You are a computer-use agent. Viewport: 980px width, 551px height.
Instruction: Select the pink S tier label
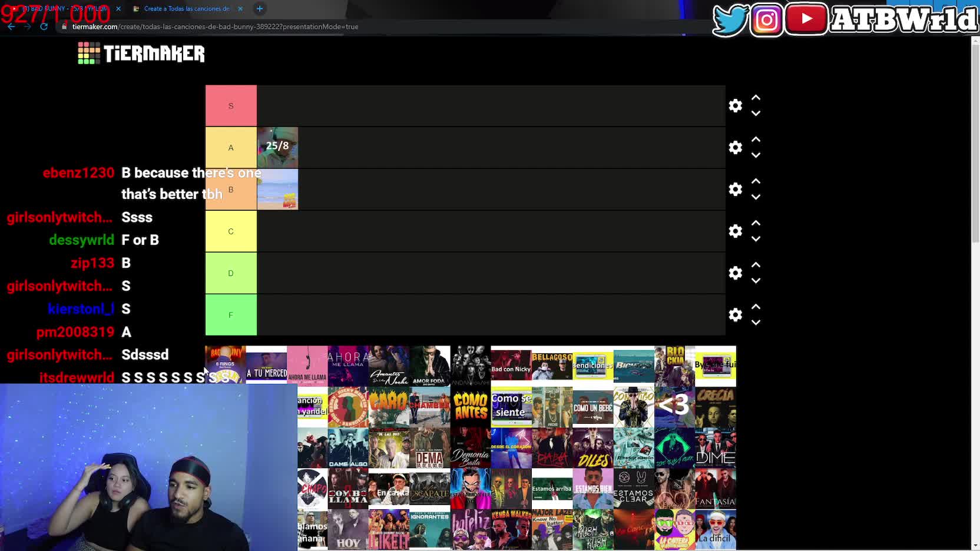(231, 106)
